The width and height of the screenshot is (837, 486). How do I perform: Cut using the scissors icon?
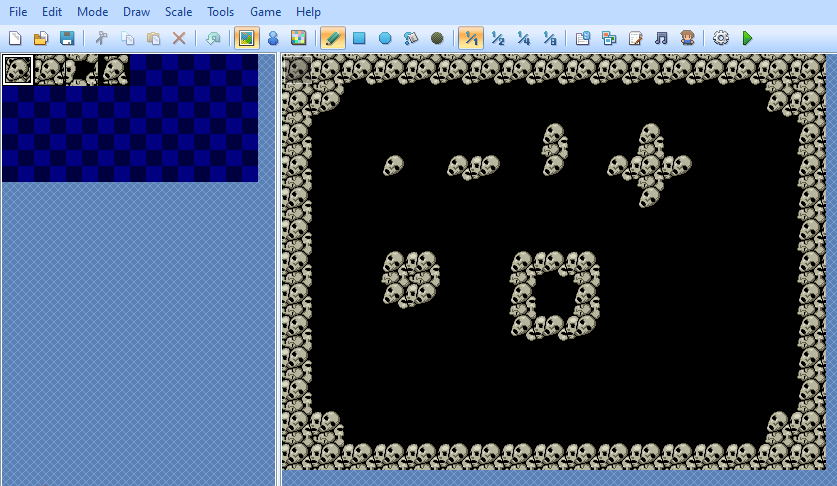coord(101,38)
